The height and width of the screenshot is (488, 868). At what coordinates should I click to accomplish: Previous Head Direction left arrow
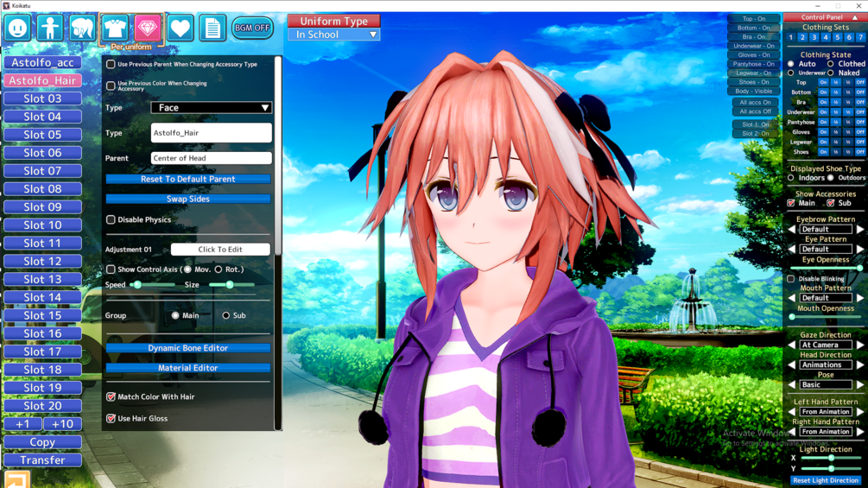pyautogui.click(x=792, y=364)
